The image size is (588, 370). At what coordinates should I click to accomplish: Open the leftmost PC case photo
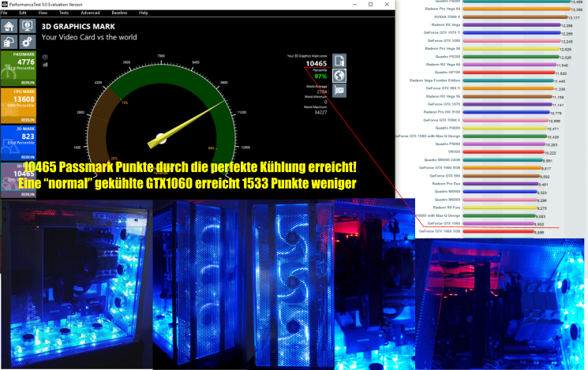click(77, 284)
